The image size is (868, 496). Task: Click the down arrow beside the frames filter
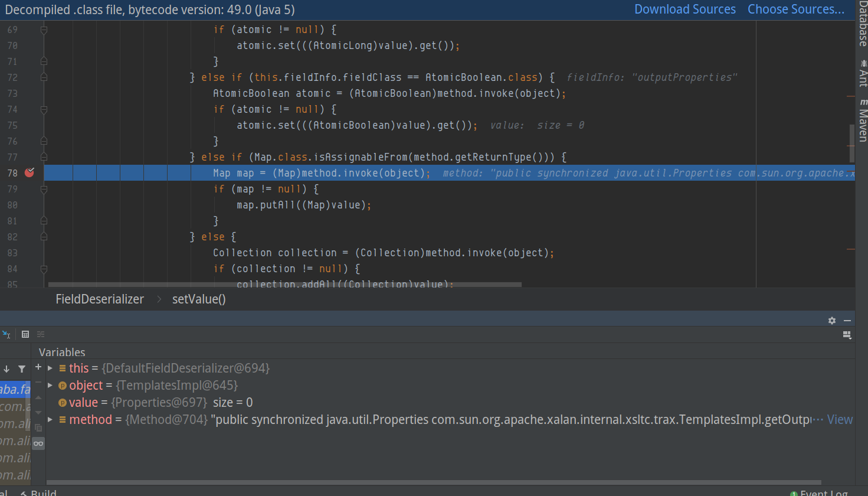click(x=6, y=369)
